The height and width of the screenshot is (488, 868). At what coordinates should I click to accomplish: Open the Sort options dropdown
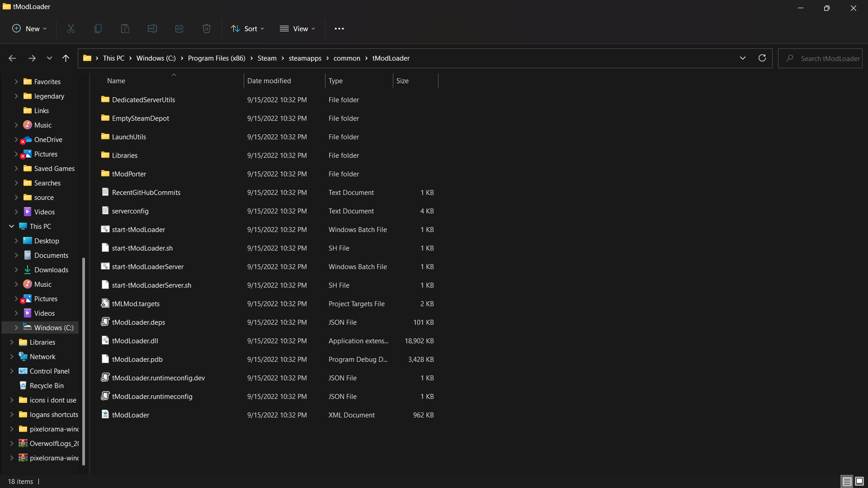coord(248,28)
